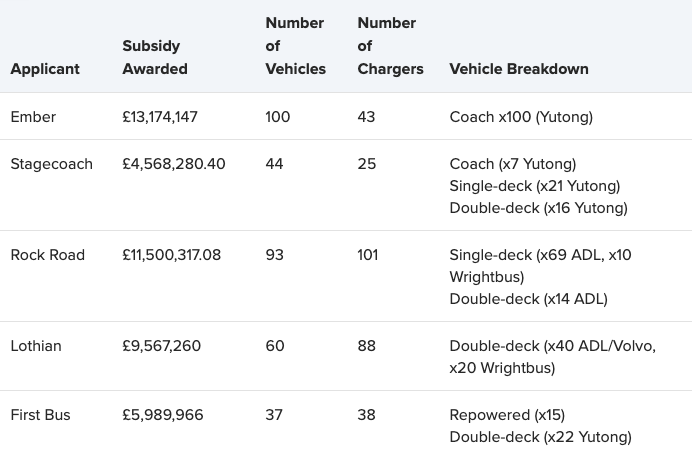Image resolution: width=692 pixels, height=455 pixels.
Task: Click the Stagecoach applicant name
Action: pos(51,164)
